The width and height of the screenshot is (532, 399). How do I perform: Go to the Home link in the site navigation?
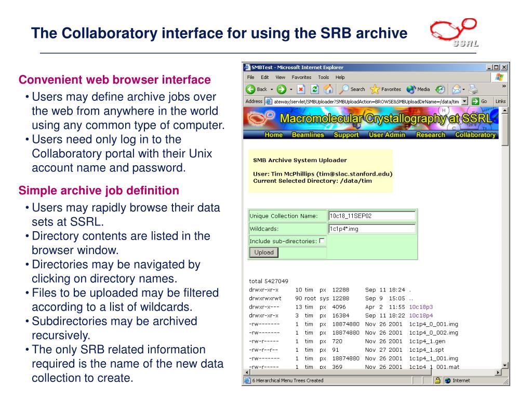[x=273, y=135]
